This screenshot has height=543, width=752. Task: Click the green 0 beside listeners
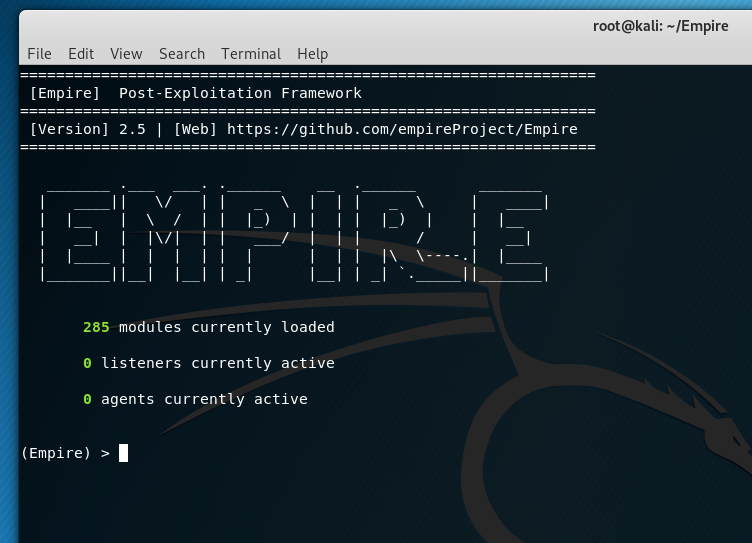click(88, 363)
